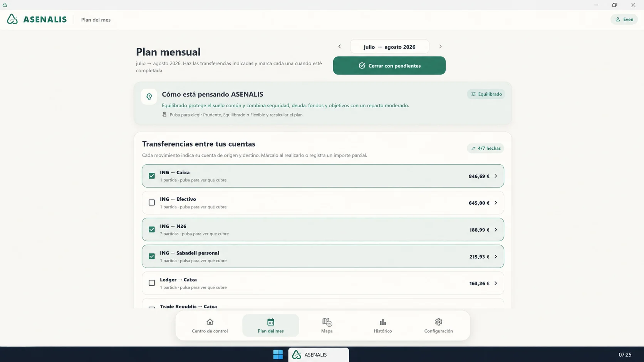This screenshot has height=362, width=644.
Task: Click the Trade Republic → Caixa row title
Action: pos(188,306)
